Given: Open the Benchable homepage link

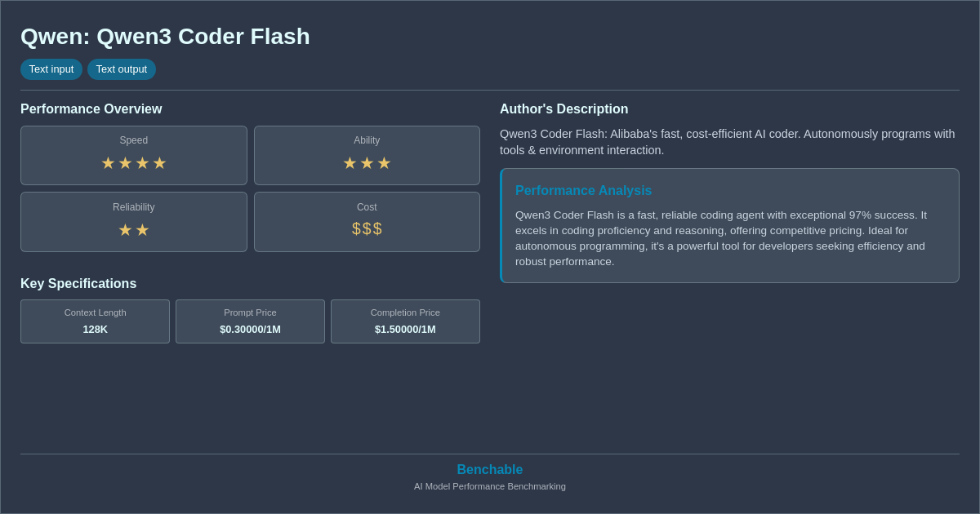Looking at the screenshot, I should point(489,469).
